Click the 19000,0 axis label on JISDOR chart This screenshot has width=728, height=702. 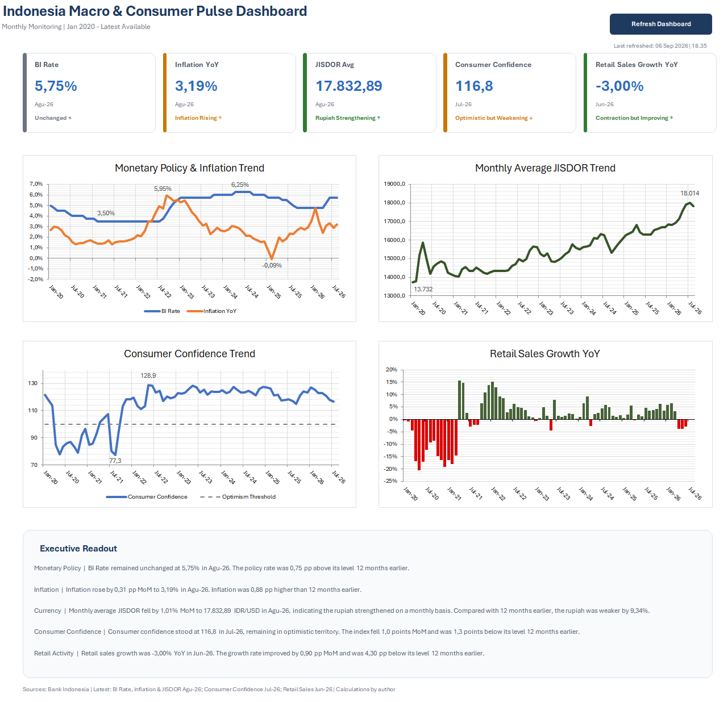tap(394, 184)
